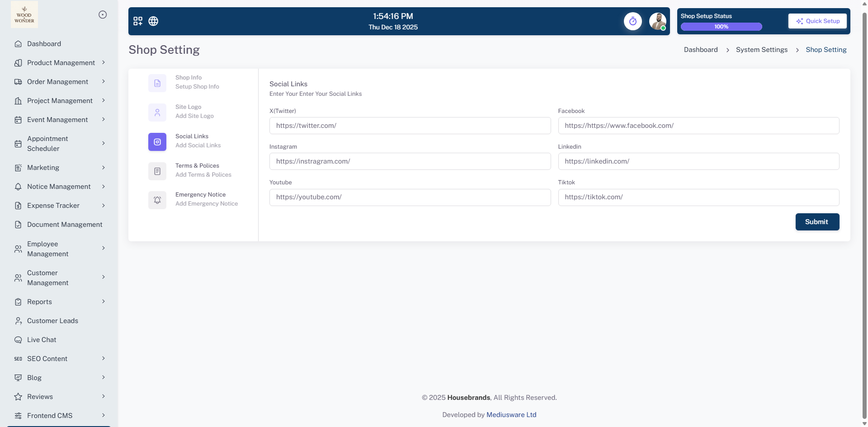Open the grid-plus apps icon

pos(138,21)
